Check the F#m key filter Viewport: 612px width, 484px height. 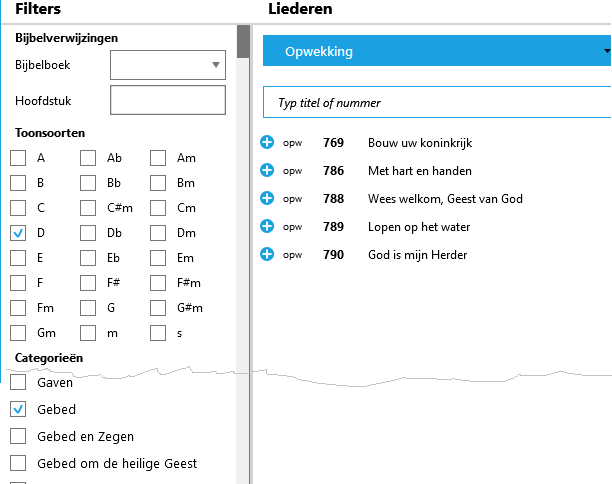pyautogui.click(x=158, y=283)
